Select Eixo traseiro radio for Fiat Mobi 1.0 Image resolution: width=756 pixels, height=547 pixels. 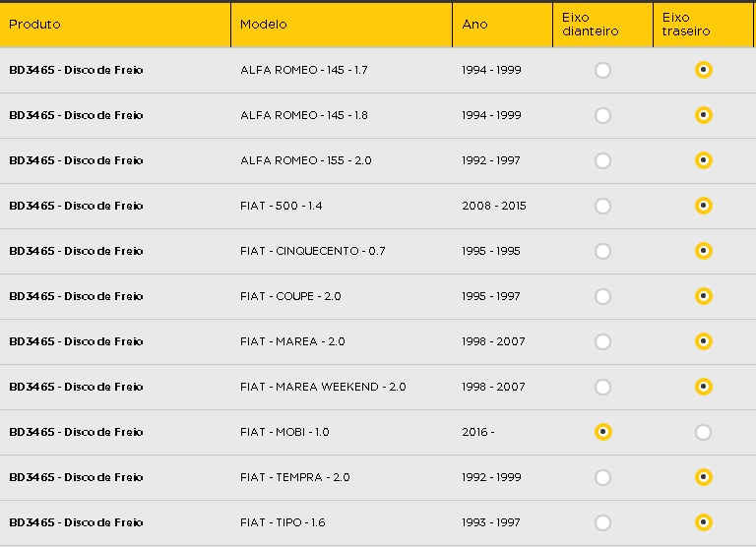click(x=704, y=433)
